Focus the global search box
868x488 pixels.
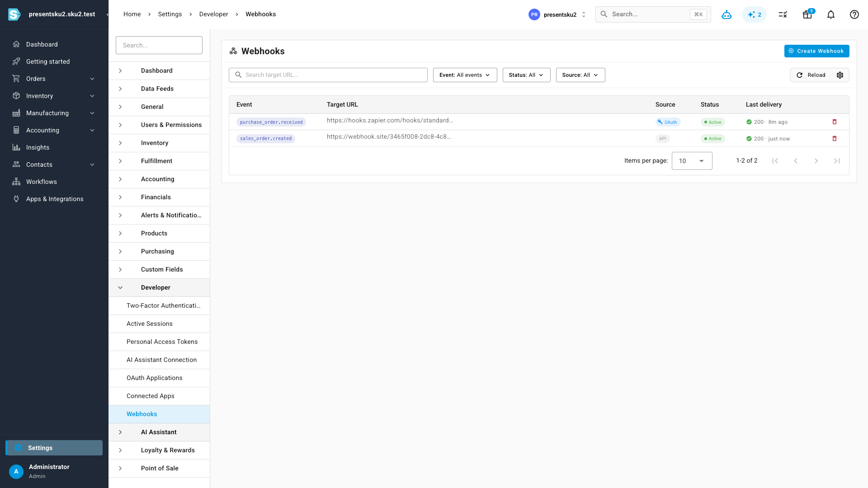[x=653, y=14]
